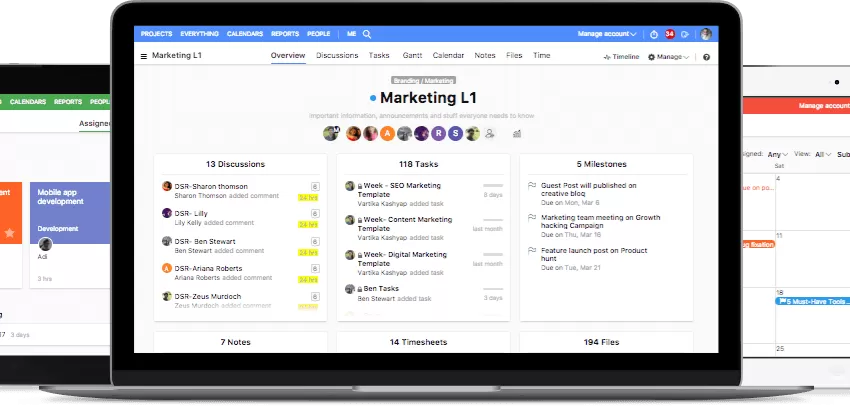Open the Timeline activity view

(x=621, y=57)
